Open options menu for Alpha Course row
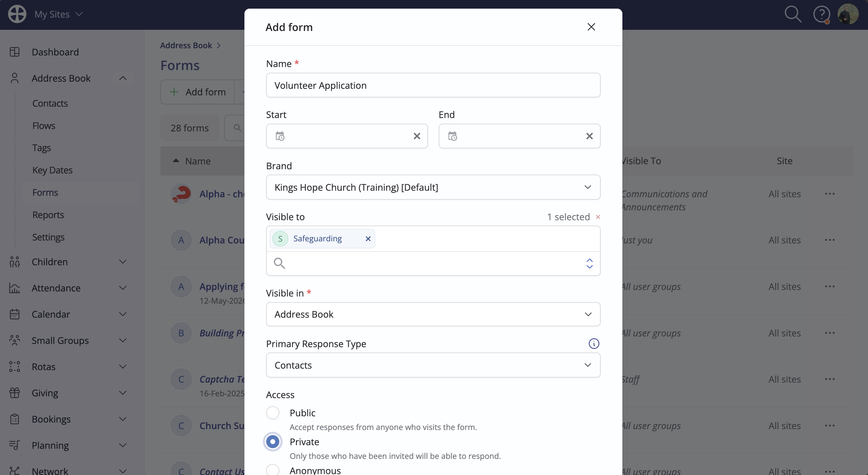Viewport: 868px width, 475px height. 830,240
